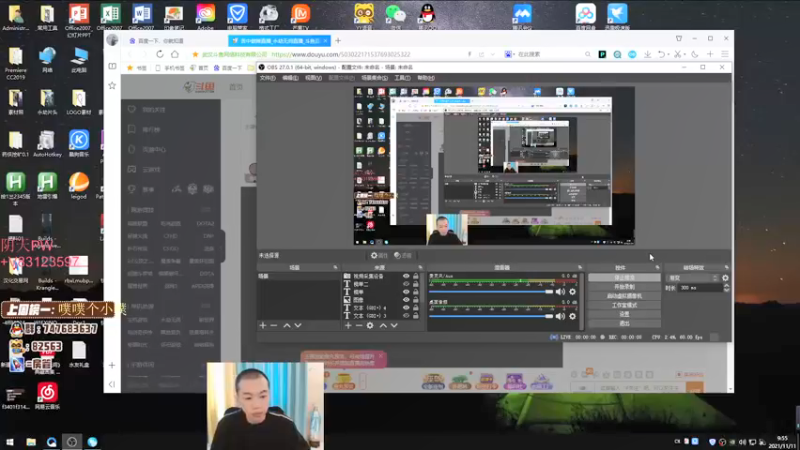Pop out the 来源 dock panel

pos(420,267)
